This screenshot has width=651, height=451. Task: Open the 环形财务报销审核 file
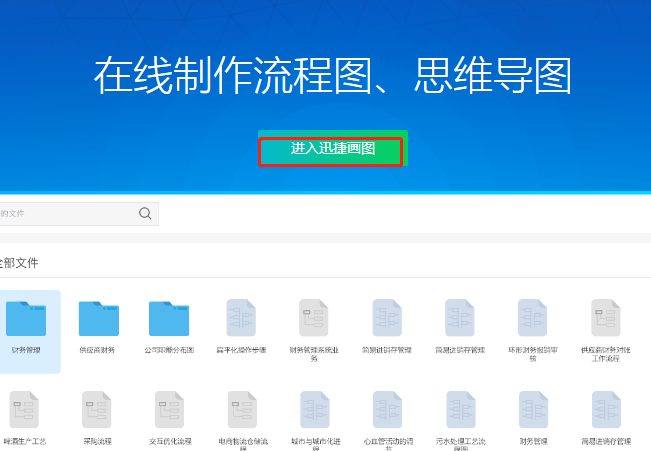533,318
